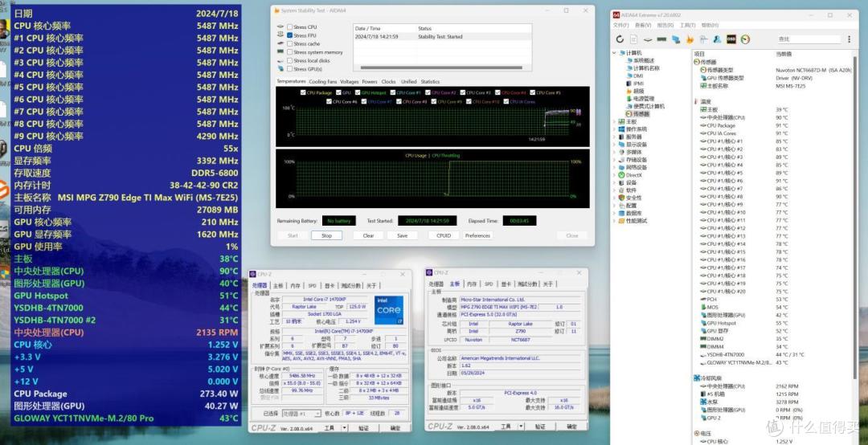Image resolution: width=868 pixels, height=445 pixels.
Task: Open the 工具 dropdown arrow in right CPU-Z window
Action: tap(522, 427)
